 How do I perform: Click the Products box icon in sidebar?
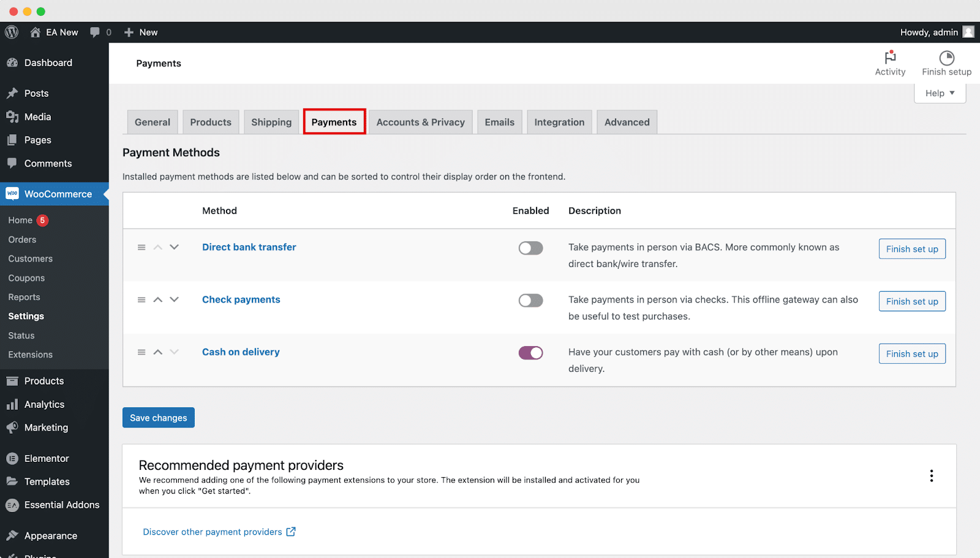pos(12,381)
